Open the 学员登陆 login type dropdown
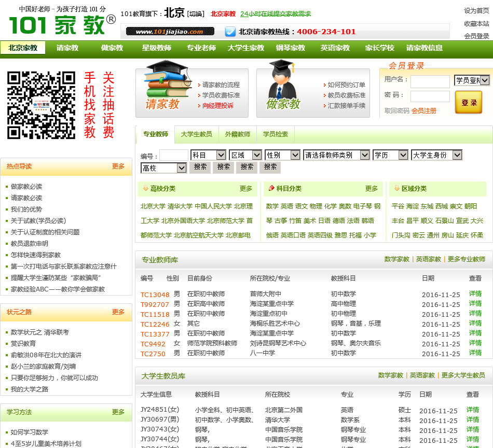 [472, 80]
